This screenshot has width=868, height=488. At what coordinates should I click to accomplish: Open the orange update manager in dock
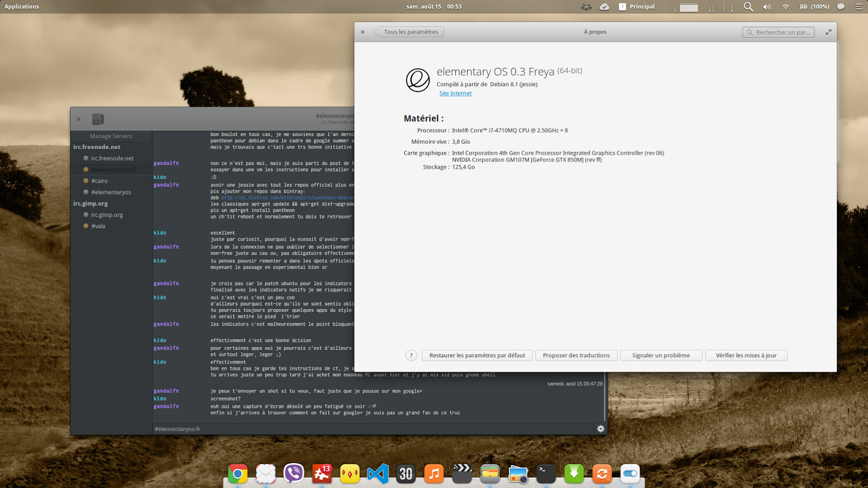pos(602,474)
